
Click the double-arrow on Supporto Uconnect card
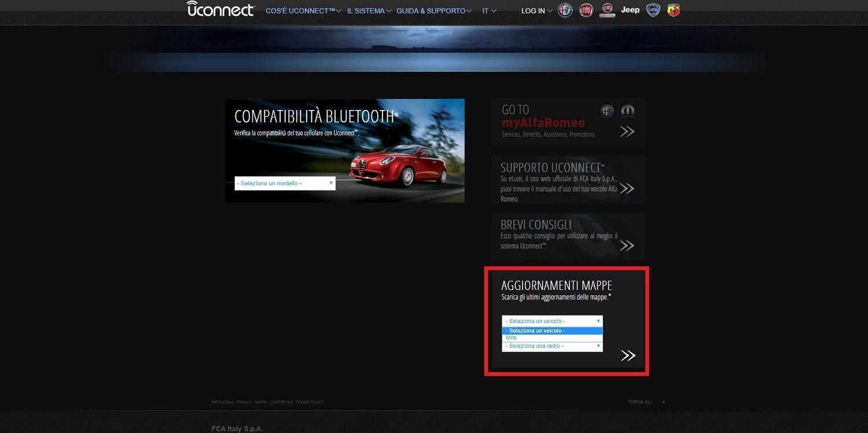click(x=627, y=189)
